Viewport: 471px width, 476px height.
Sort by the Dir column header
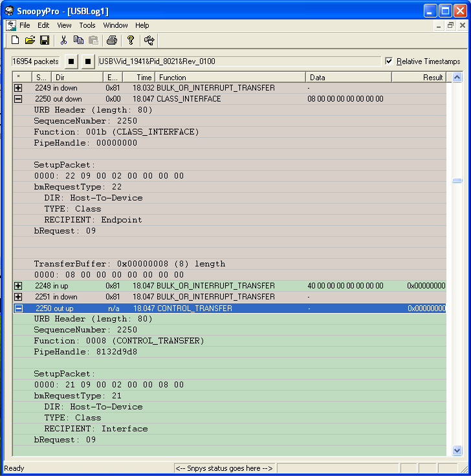(x=77, y=78)
